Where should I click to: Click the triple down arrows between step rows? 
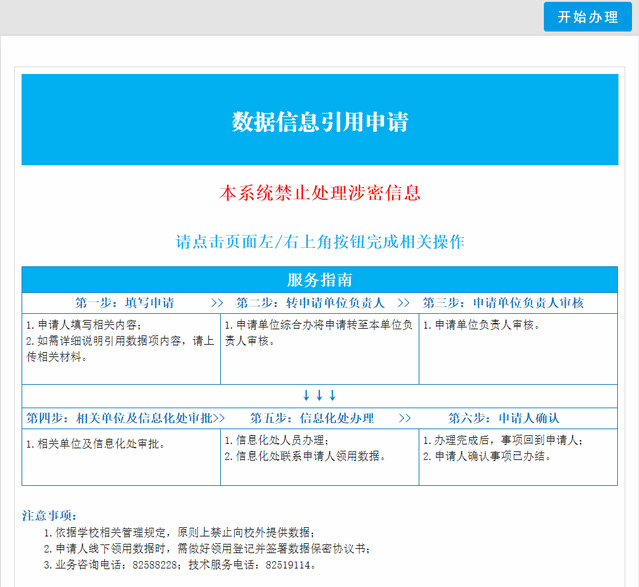pos(320,395)
